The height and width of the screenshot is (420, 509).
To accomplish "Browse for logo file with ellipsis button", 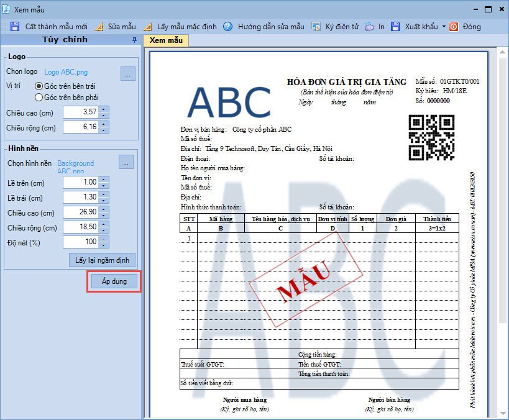I will pos(127,74).
